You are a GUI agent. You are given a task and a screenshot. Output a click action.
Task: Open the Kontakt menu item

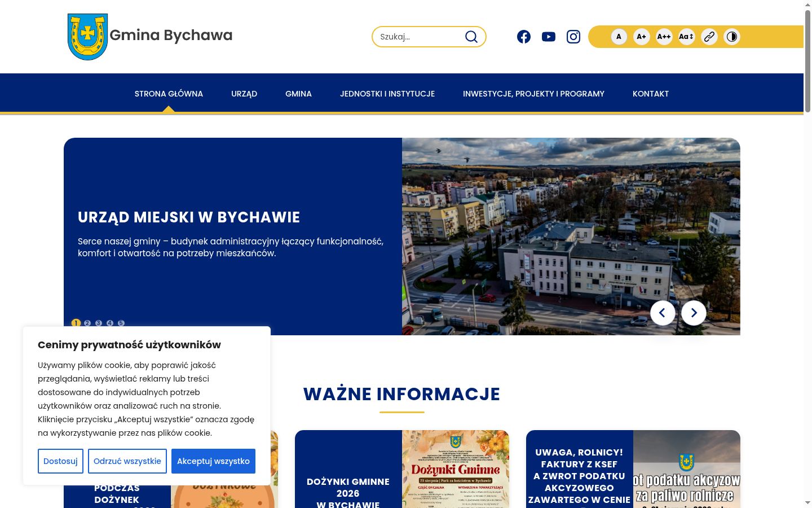(651, 94)
